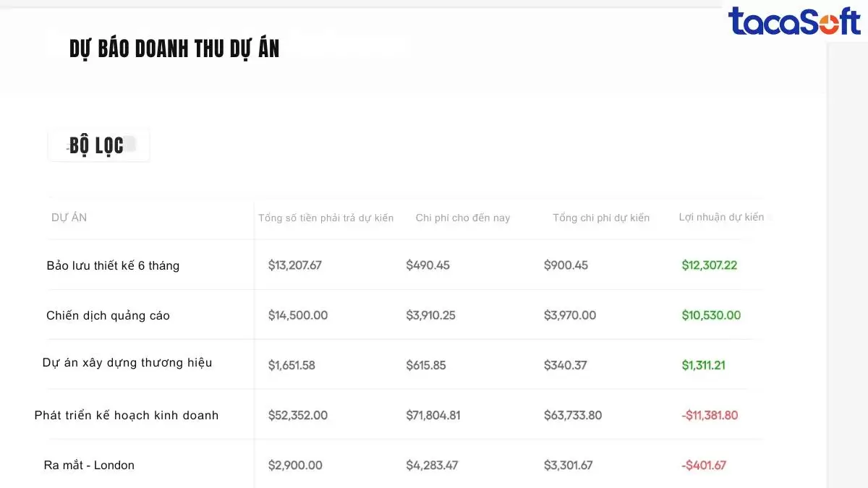Select the red -$11,381.80 profit value
Viewport: 868px width, 488px height.
[710, 415]
